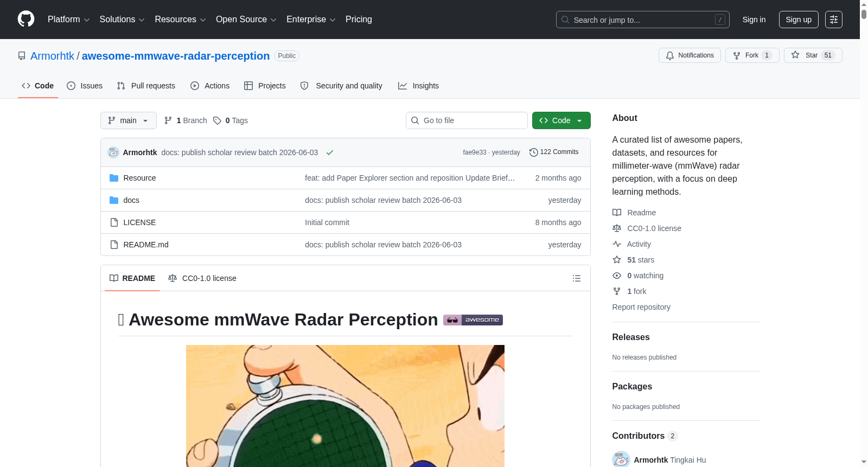Click the star icon in Star button

(x=795, y=55)
